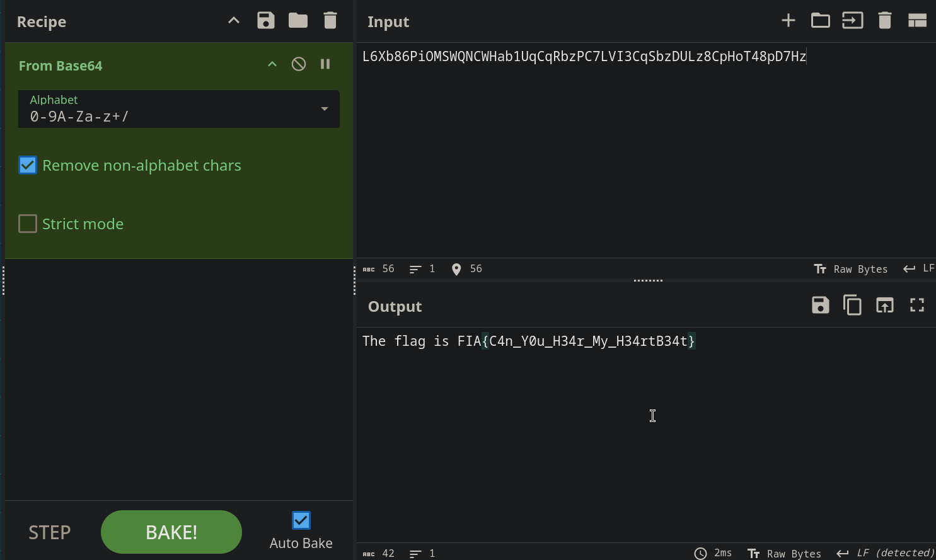Open file as input
This screenshot has width=936, height=560.
[852, 21]
